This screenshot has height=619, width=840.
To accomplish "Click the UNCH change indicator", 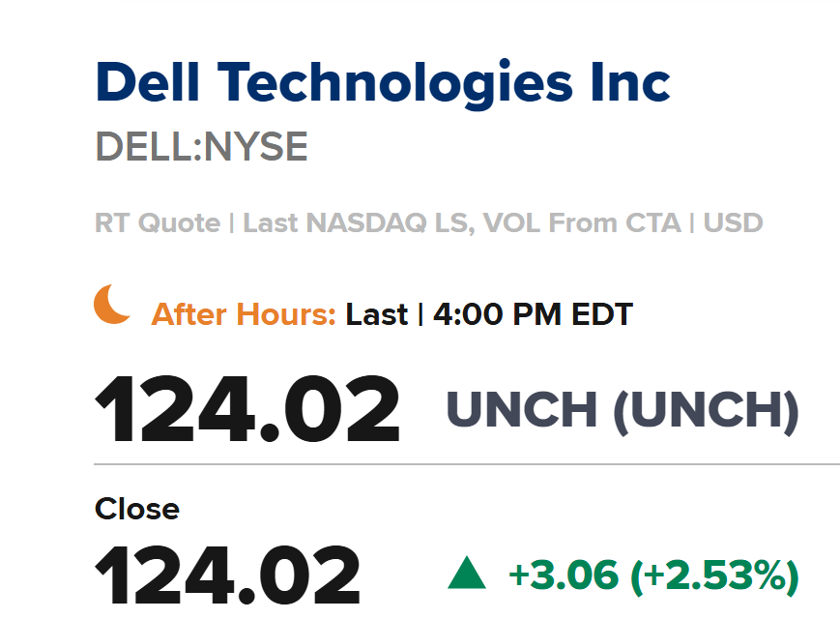I will 522,409.
